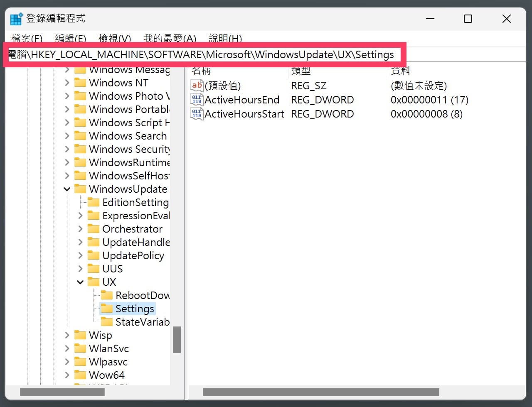This screenshot has width=532, height=407.
Task: Open the 說明(H) menu
Action: pos(225,39)
